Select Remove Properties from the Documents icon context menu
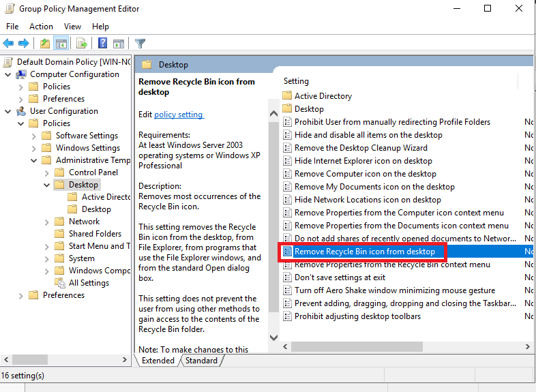Viewport: 536px width, 392px height. [x=402, y=226]
